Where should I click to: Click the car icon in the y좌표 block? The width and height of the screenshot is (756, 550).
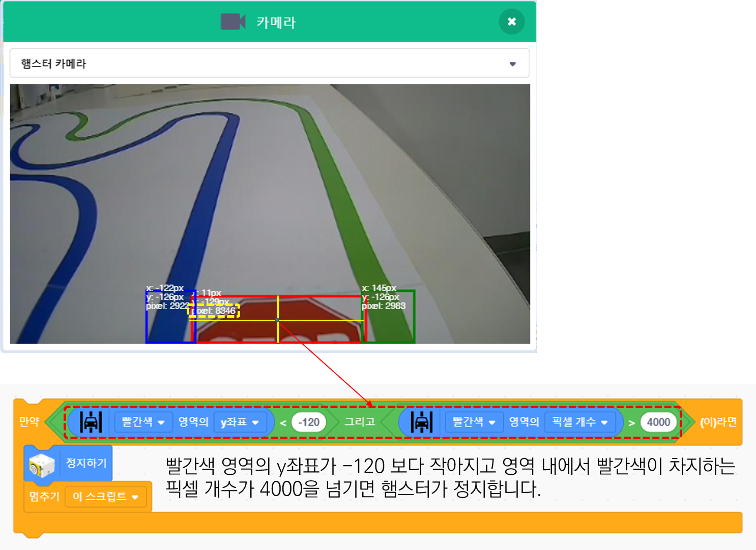tap(91, 422)
